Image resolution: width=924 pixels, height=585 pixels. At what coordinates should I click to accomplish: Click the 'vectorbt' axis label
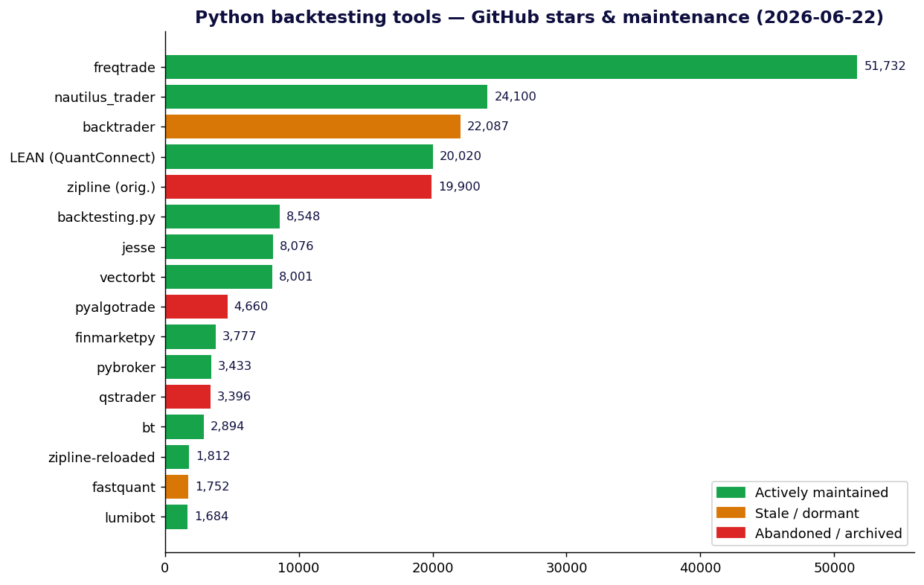click(128, 278)
